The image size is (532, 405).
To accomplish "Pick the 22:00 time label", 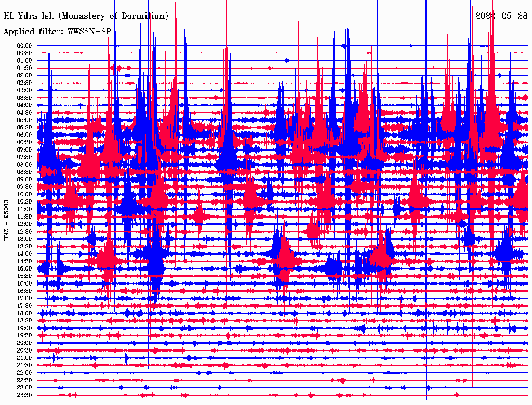I will coord(24,373).
